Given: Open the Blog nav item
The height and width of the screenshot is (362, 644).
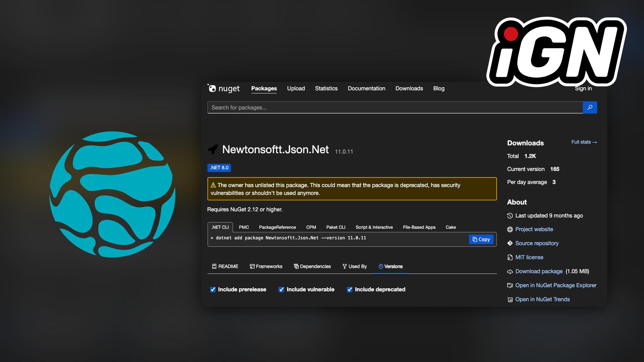Looking at the screenshot, I should tap(439, 88).
